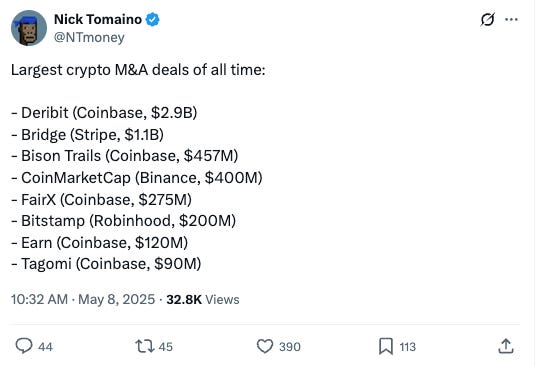Repost the tweet with retweet icon
537x366 pixels.
pos(145,346)
